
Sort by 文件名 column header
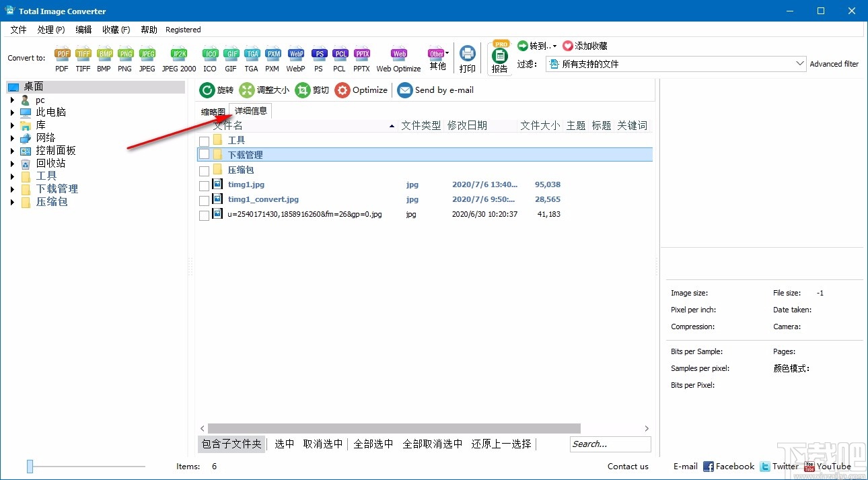[x=228, y=126]
